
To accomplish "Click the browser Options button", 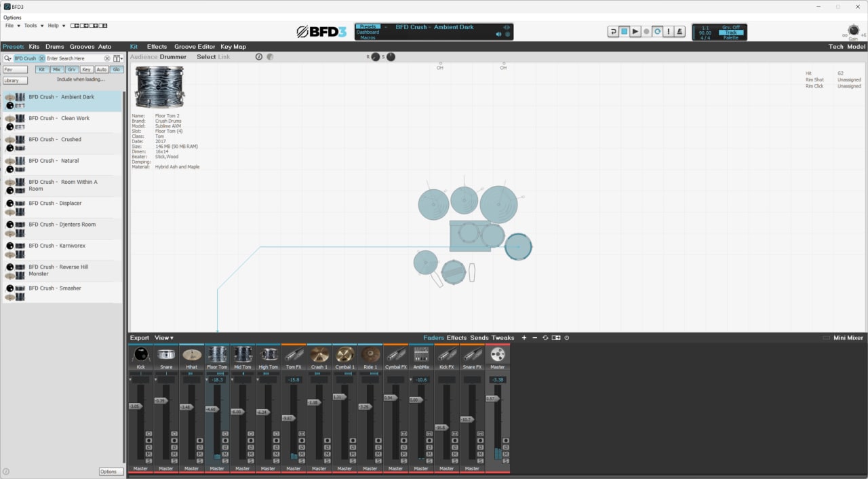I will click(x=111, y=472).
